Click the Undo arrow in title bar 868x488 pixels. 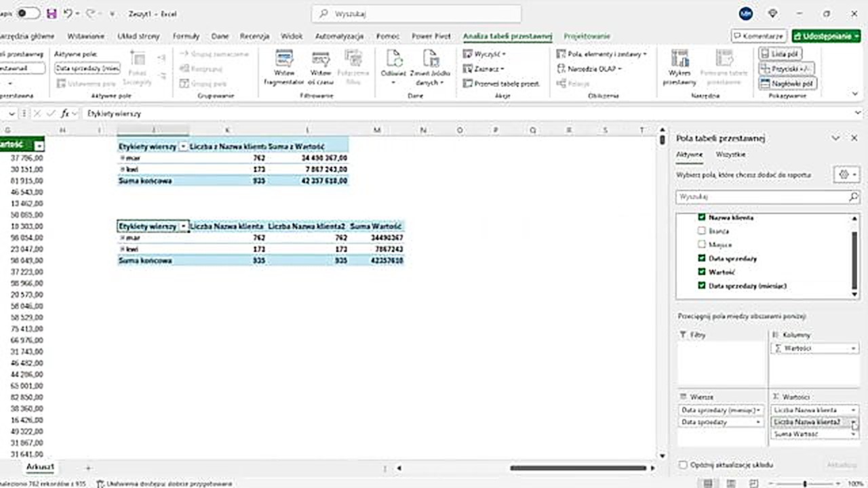point(67,14)
